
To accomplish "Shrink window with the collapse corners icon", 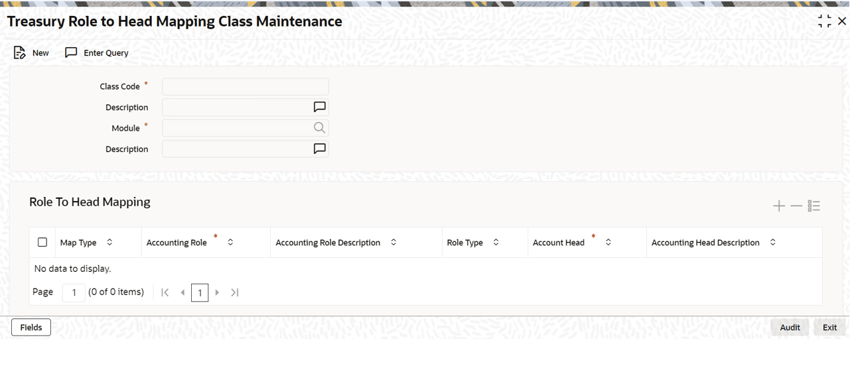I will click(x=824, y=21).
